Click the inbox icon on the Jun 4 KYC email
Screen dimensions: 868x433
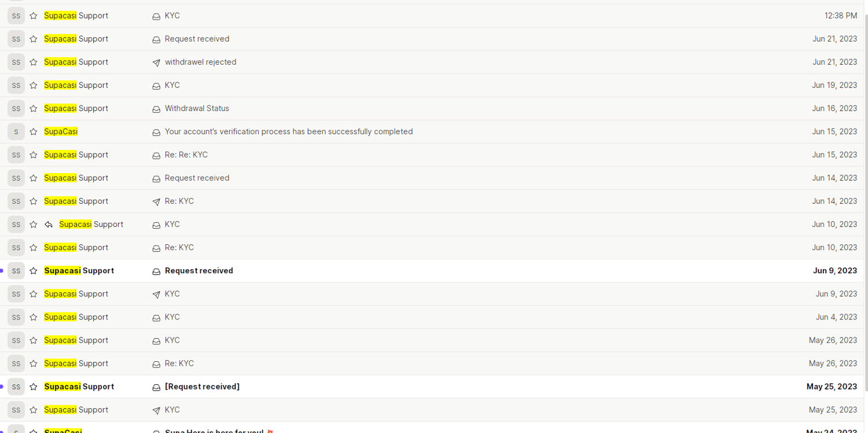156,317
